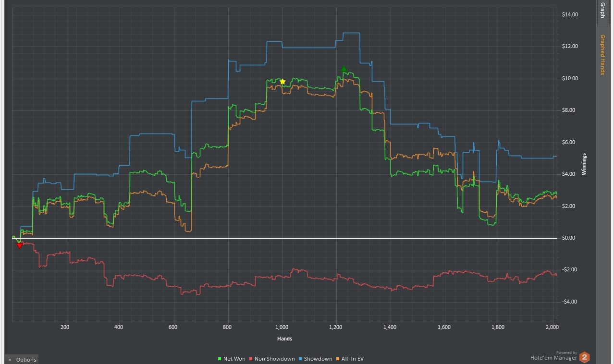Image resolution: width=614 pixels, height=364 pixels.
Task: Click the Winnings axis title
Action: coord(584,164)
